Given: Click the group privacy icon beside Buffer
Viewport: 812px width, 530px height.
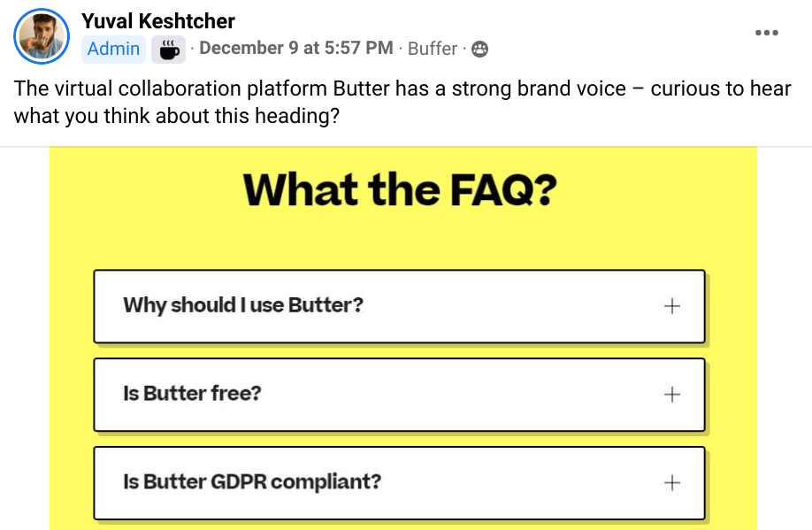Looking at the screenshot, I should 479,49.
